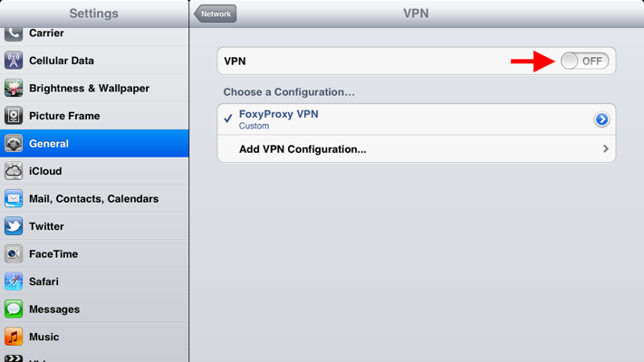The image size is (644, 362).
Task: Open the Safari compass icon
Action: coord(14,281)
